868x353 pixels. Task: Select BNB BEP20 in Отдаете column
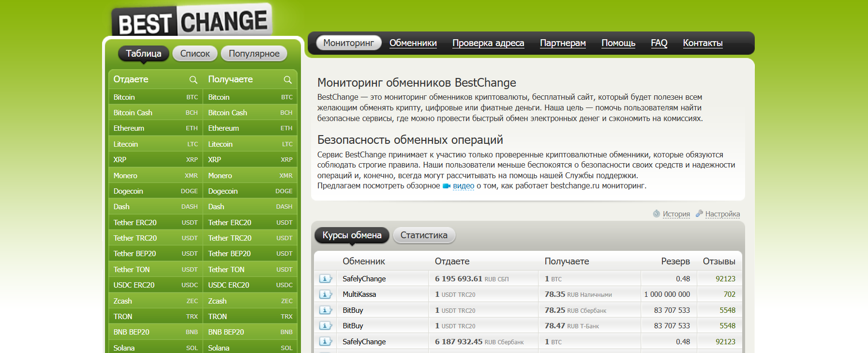[x=155, y=332]
